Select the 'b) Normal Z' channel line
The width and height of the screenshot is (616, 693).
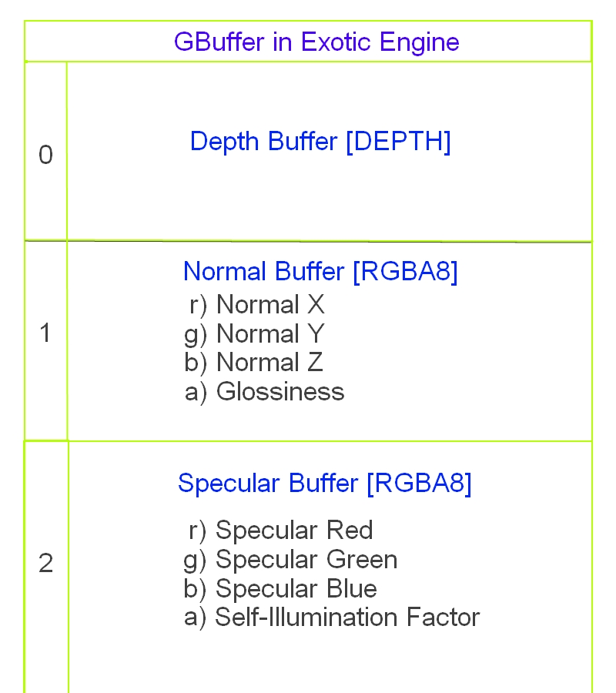point(254,363)
